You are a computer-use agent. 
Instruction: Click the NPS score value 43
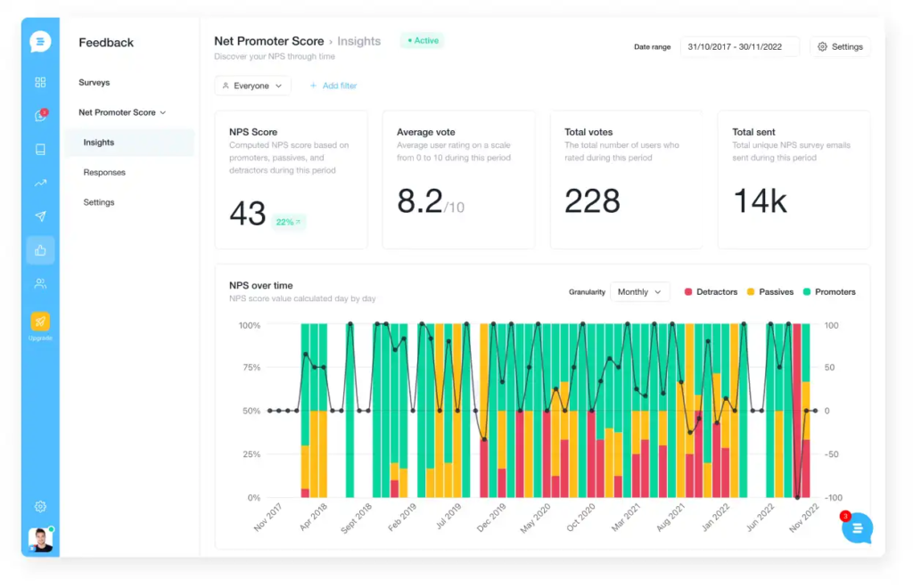point(248,213)
